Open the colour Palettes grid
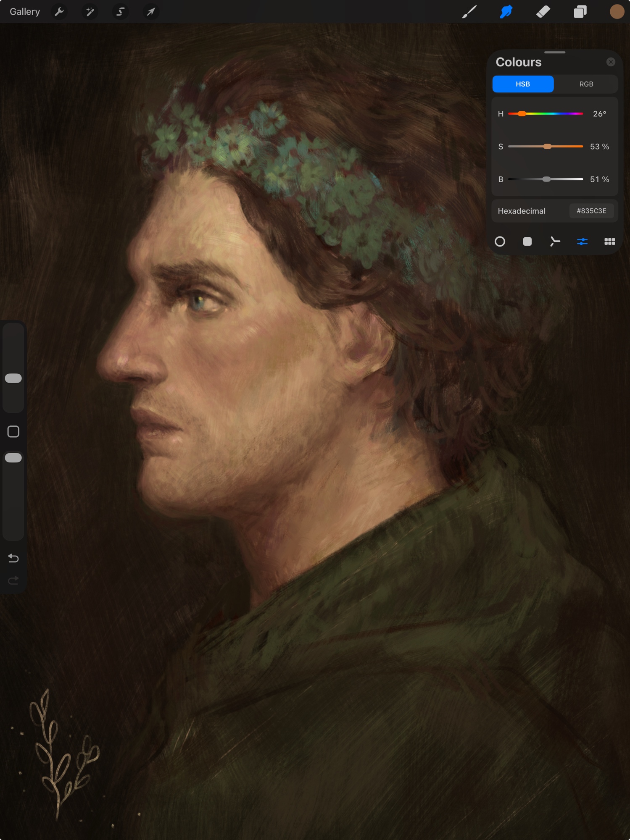This screenshot has height=840, width=630. click(609, 241)
